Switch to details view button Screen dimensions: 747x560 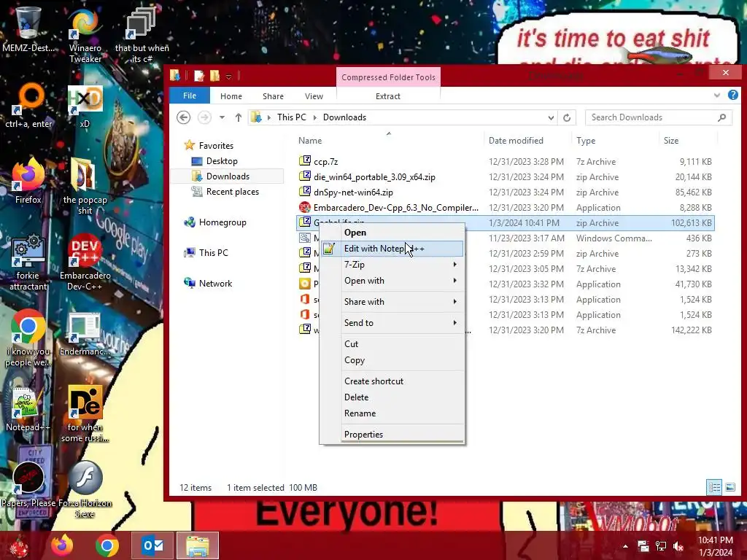click(x=713, y=487)
